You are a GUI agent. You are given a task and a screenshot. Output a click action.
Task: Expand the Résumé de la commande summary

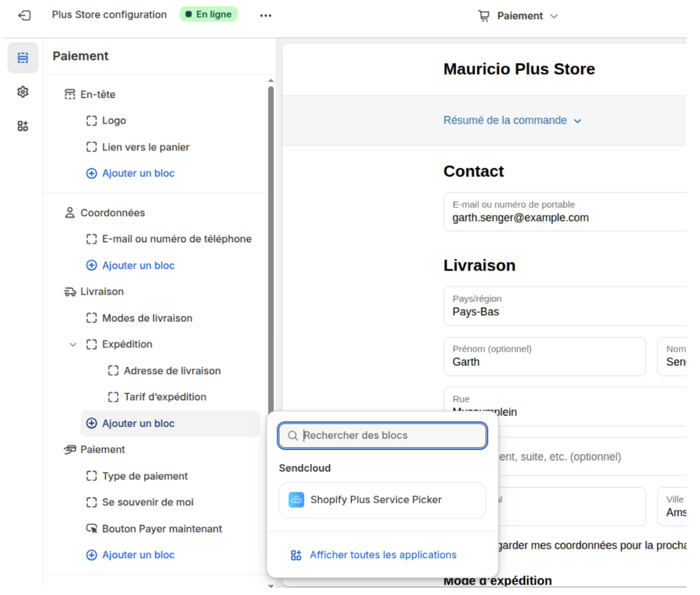(x=512, y=121)
